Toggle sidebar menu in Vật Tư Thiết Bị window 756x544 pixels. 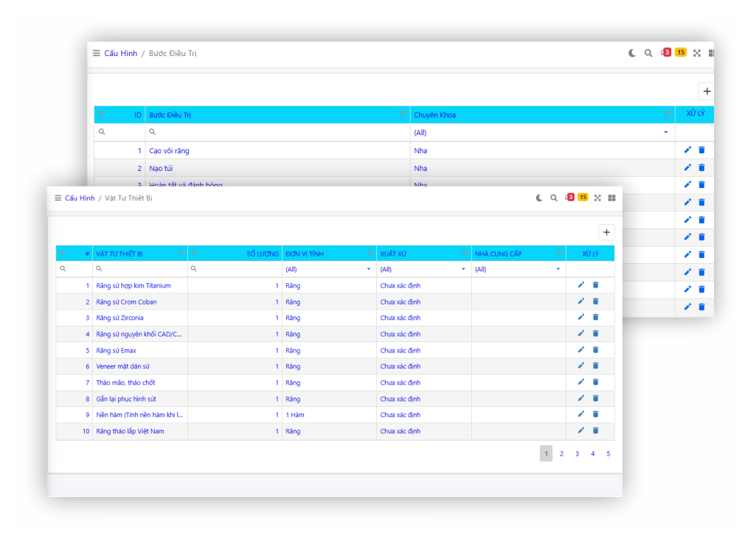[58, 198]
